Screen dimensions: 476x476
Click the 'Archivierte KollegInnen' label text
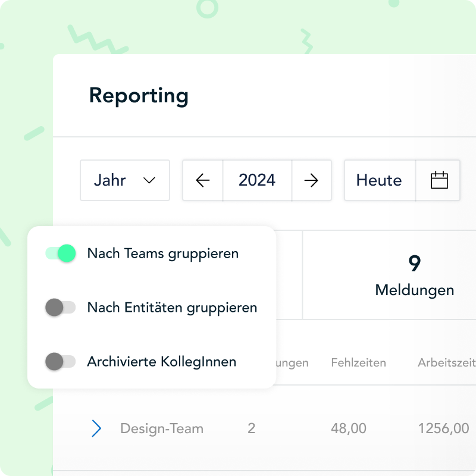(x=161, y=361)
